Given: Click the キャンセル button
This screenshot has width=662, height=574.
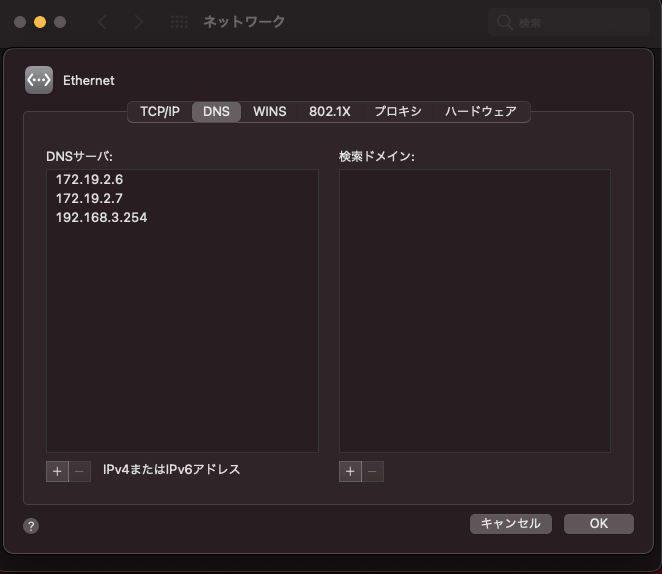Looking at the screenshot, I should (510, 524).
